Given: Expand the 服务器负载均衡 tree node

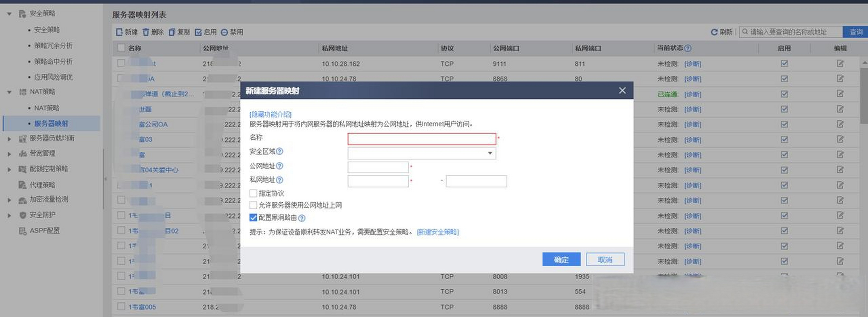Looking at the screenshot, I should coord(9,139).
